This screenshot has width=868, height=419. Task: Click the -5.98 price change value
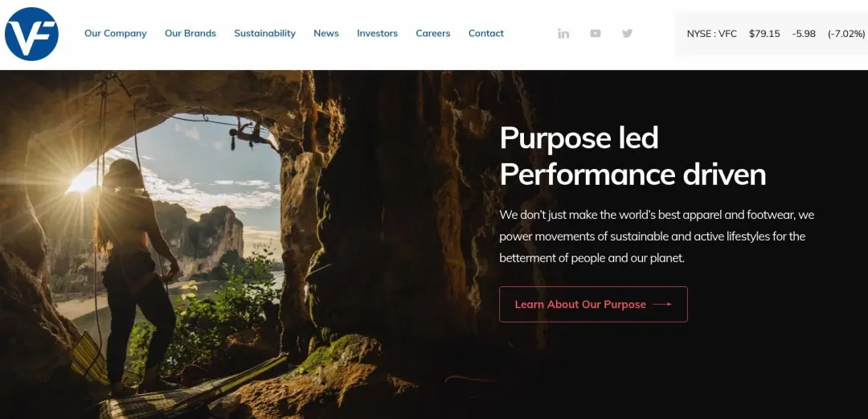click(804, 34)
